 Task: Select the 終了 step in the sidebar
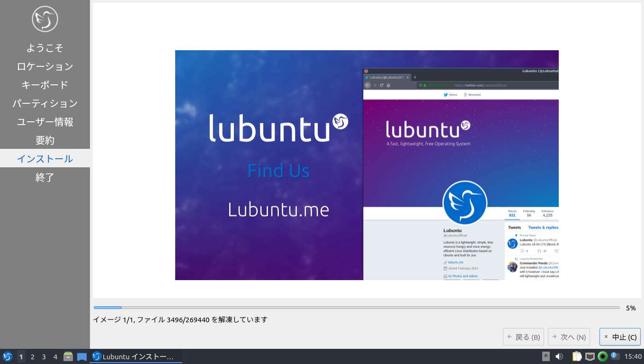45,177
